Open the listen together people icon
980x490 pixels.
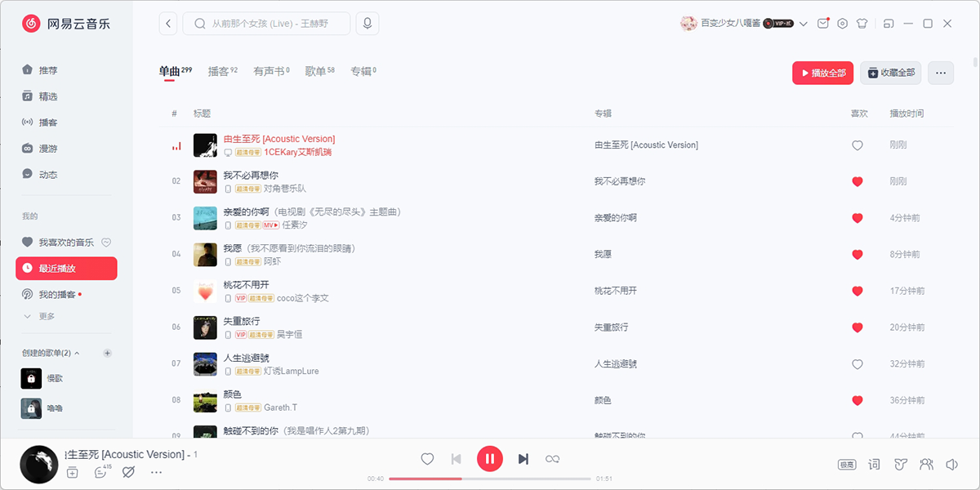click(926, 464)
